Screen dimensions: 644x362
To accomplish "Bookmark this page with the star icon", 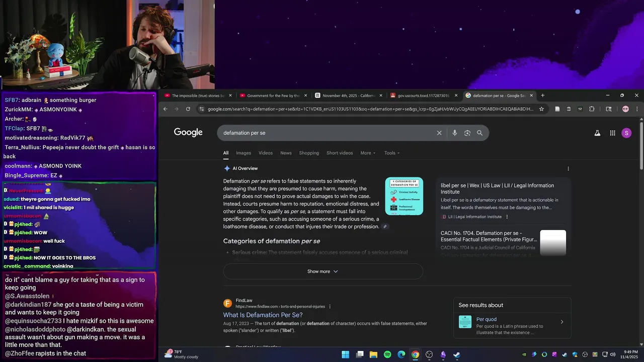I will tap(541, 109).
